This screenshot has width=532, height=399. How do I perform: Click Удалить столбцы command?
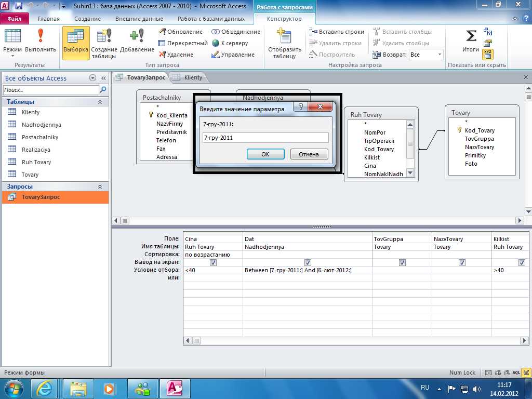401,43
